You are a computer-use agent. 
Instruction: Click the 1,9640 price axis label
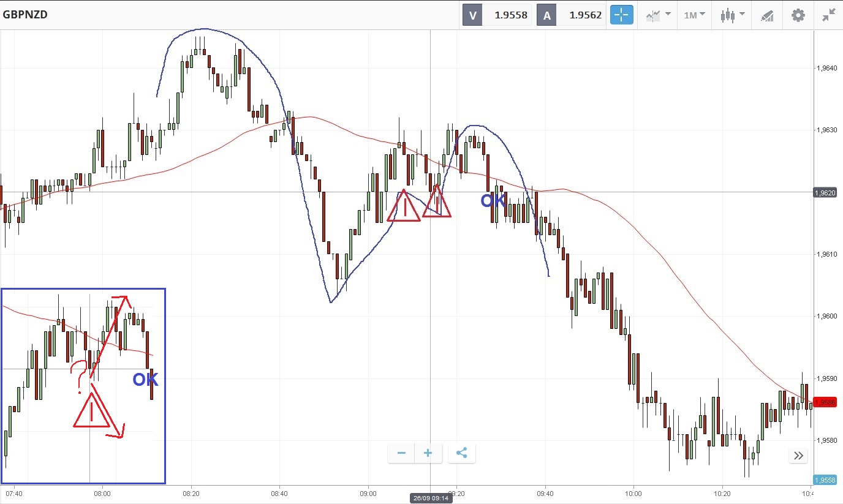pos(826,69)
